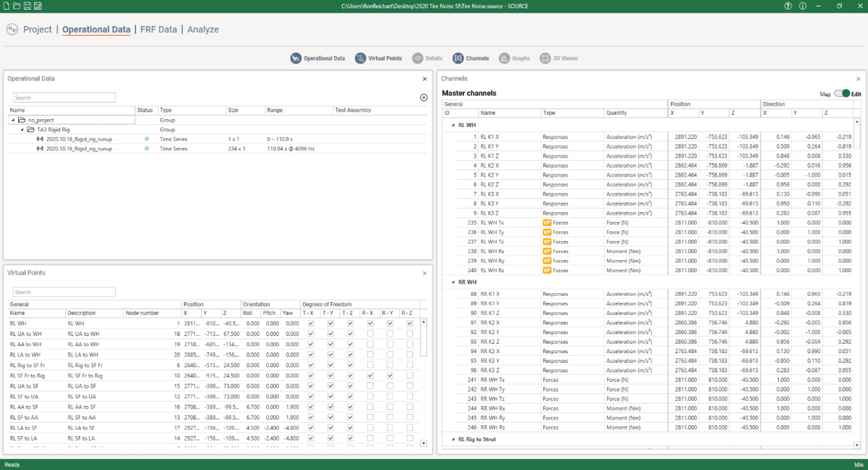Click the help question mark icon
The height and width of the screenshot is (470, 868).
tap(788, 6)
